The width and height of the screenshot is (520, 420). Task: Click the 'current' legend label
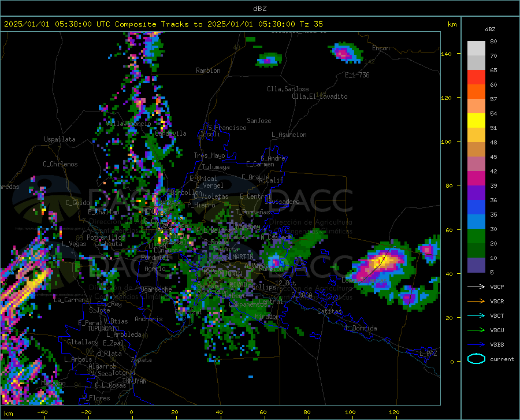coord(502,359)
